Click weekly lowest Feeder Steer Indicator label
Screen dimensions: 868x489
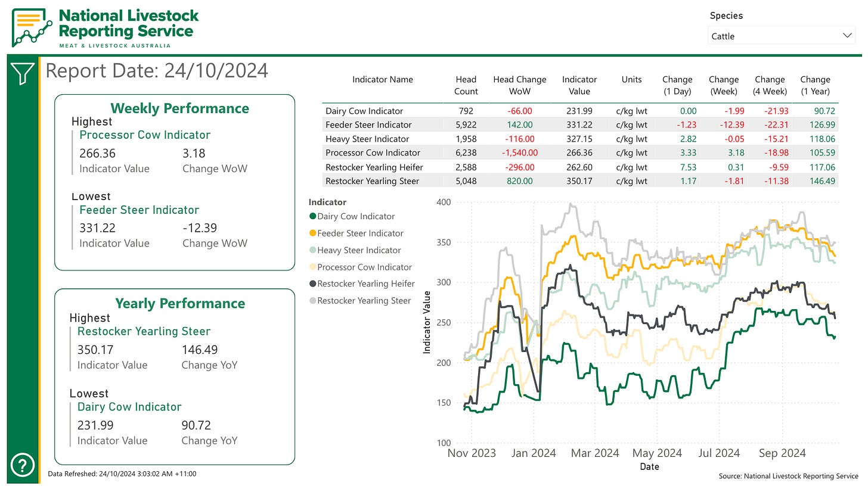139,210
